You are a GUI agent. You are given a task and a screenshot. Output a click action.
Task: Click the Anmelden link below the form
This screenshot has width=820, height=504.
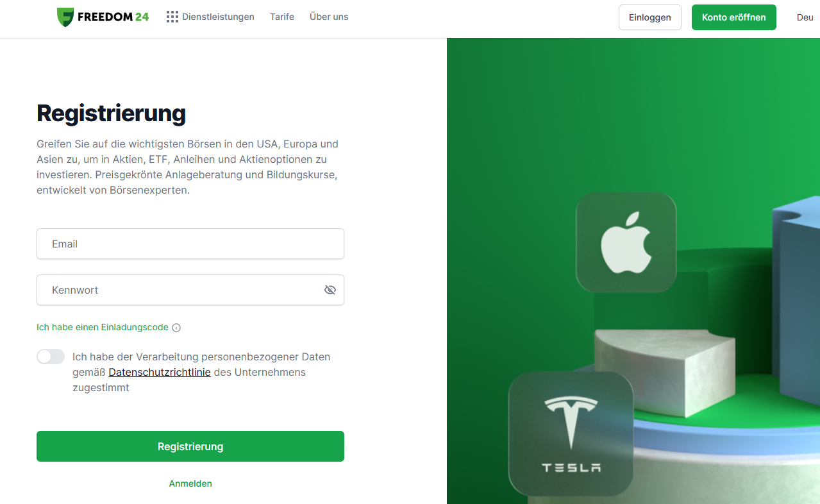coord(190,483)
